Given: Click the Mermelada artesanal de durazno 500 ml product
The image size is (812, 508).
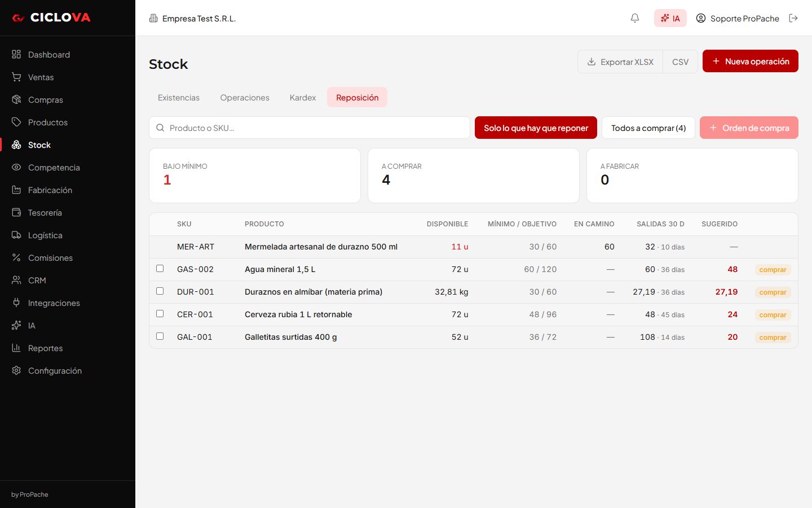Looking at the screenshot, I should coord(321,247).
